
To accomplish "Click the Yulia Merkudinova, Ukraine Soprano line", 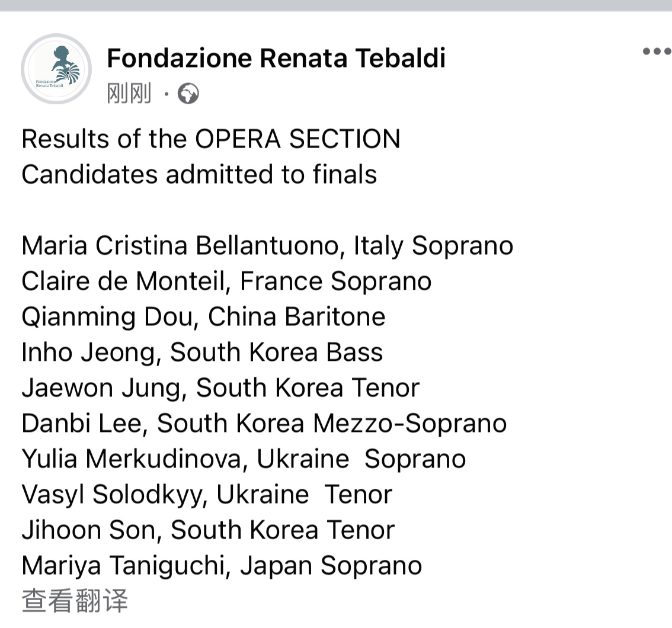I will click(x=244, y=459).
